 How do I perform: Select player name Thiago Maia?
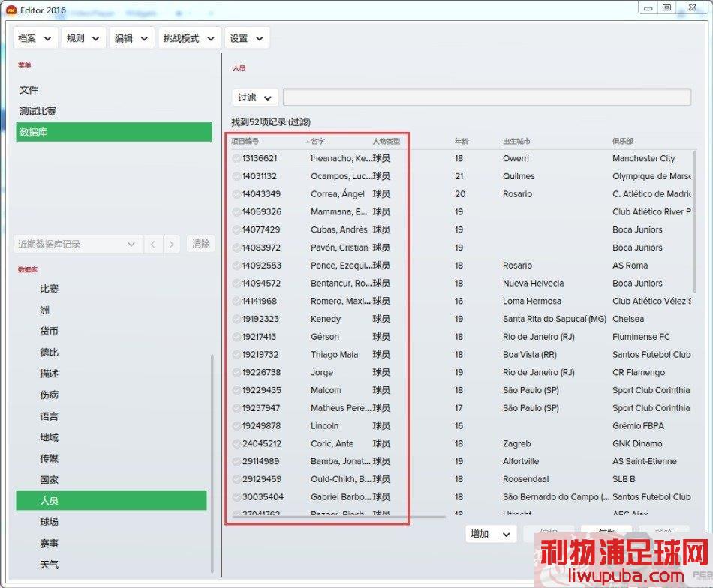coord(334,355)
